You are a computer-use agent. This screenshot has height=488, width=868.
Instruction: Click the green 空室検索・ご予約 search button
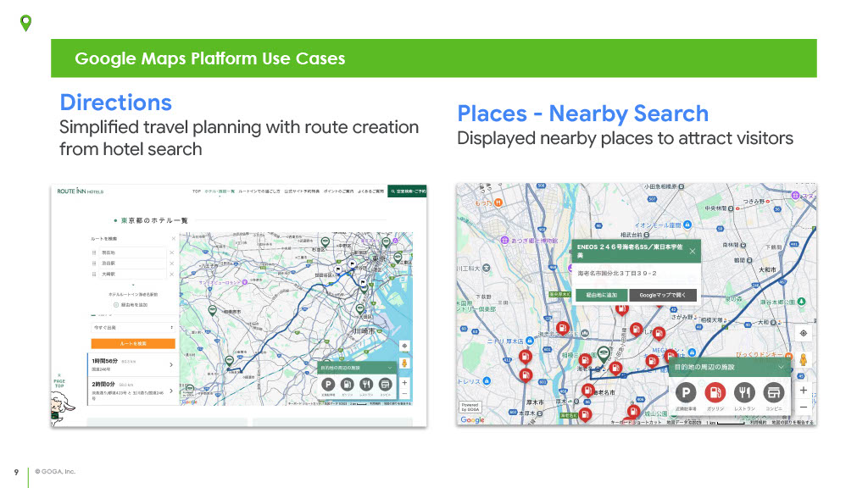[408, 191]
